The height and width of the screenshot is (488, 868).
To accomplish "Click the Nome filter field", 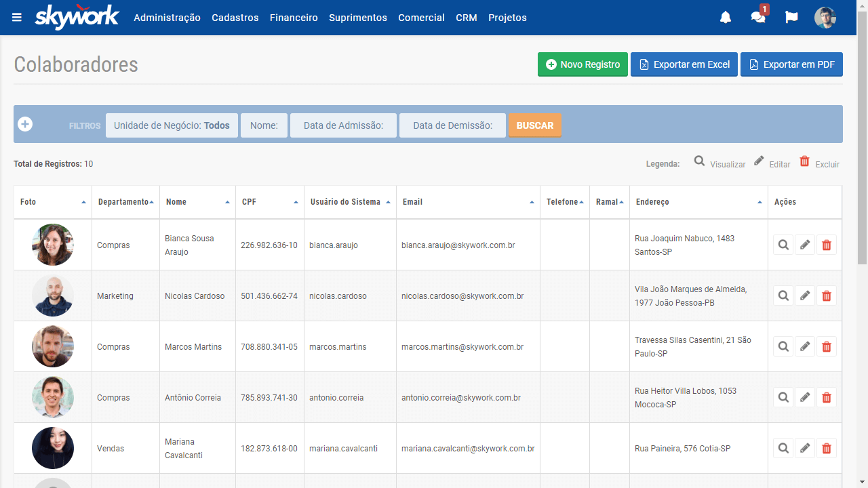I will click(x=264, y=125).
